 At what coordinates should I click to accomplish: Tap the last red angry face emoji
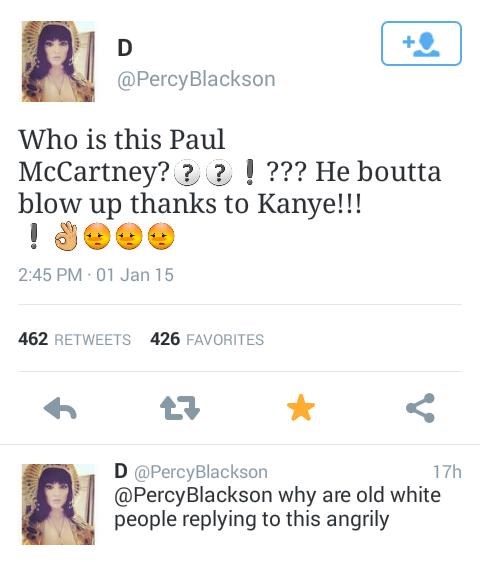pos(161,236)
